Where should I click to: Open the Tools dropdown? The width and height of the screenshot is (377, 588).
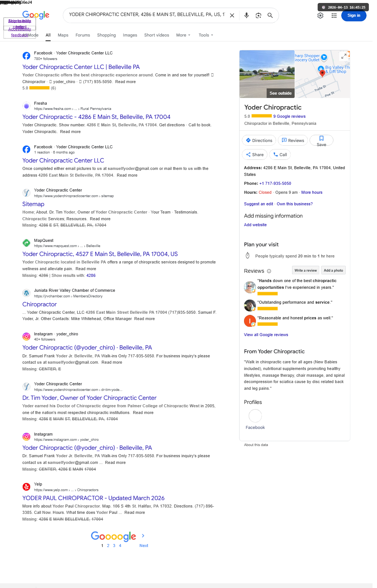click(206, 35)
